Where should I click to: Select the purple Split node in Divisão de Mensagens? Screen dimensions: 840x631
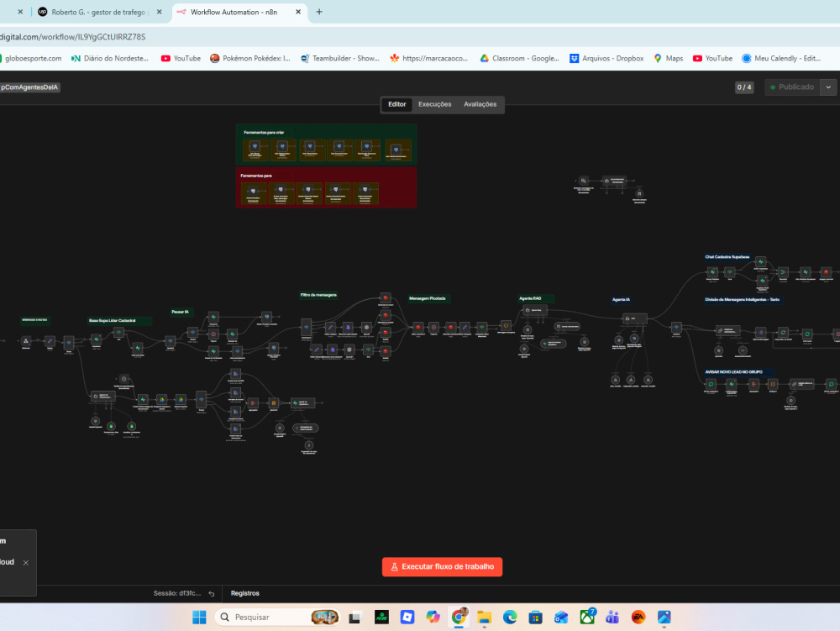760,333
